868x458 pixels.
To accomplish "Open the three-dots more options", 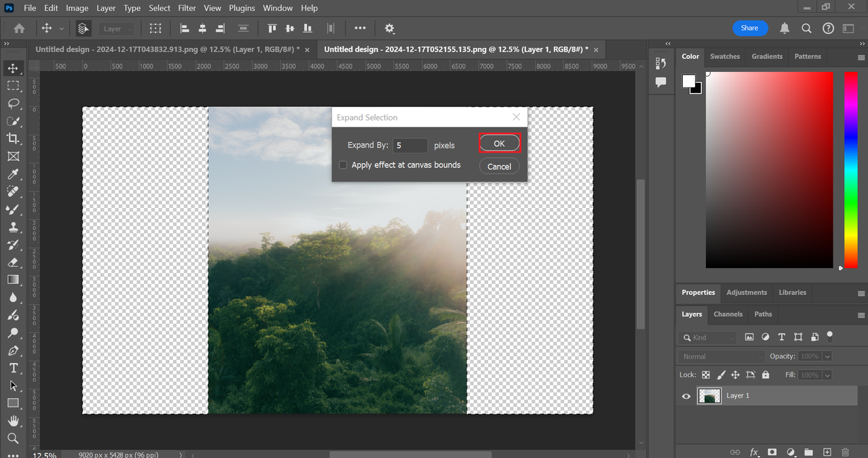I will pyautogui.click(x=360, y=28).
